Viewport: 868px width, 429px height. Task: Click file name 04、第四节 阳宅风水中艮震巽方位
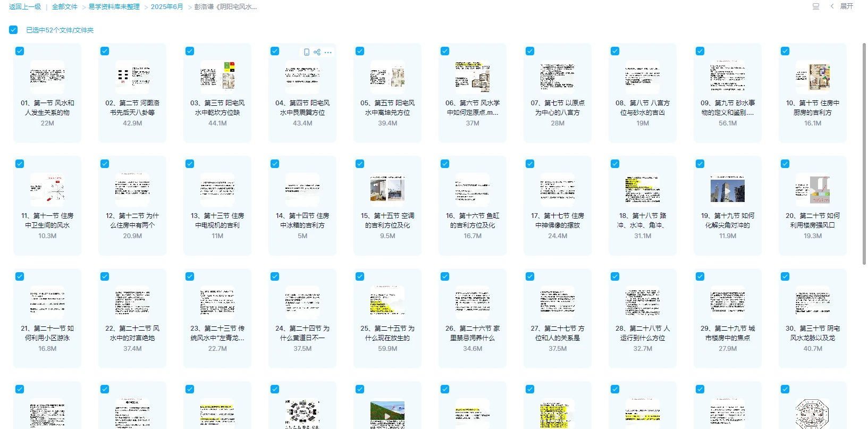[302, 108]
